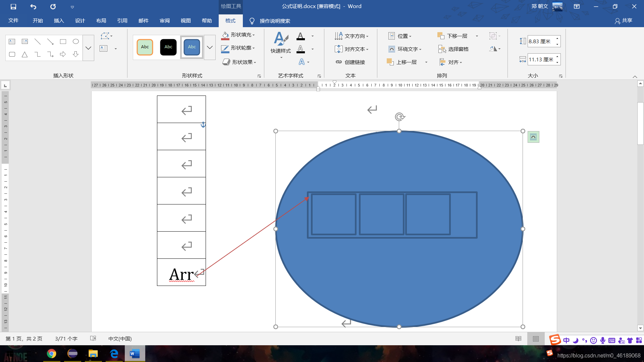
Task: Click the rotation handle above the ellipse
Action: [399, 117]
